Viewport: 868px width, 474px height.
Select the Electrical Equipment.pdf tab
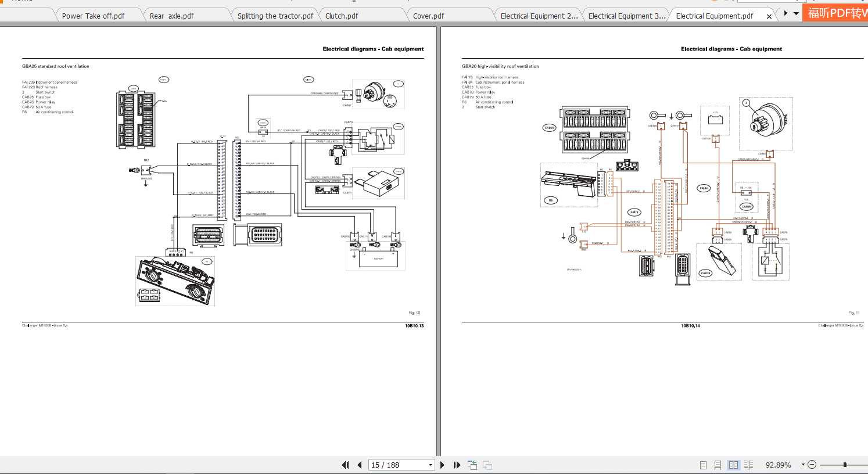coord(715,16)
